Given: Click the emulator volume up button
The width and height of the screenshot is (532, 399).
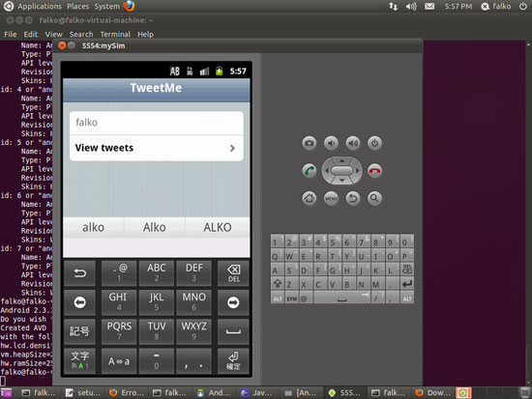Looking at the screenshot, I should (353, 143).
